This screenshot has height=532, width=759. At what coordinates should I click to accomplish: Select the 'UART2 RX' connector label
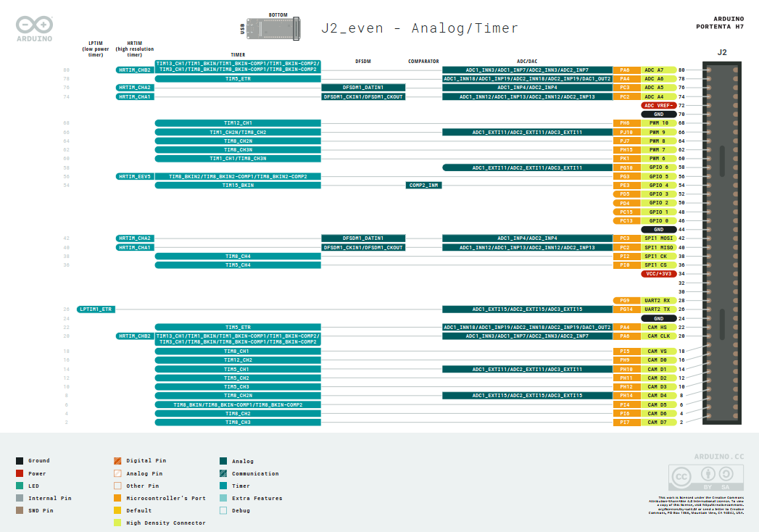click(x=659, y=301)
